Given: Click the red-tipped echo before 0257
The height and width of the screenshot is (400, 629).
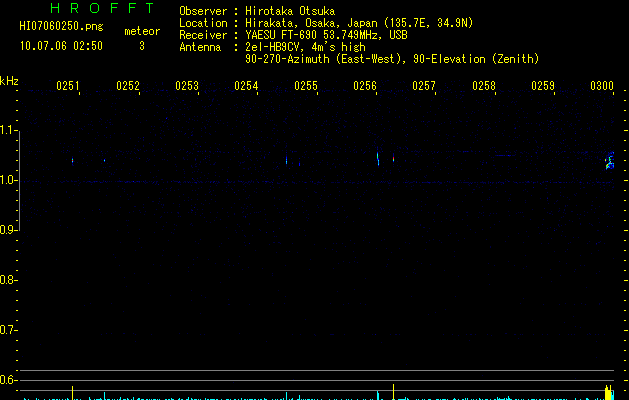Looking at the screenshot, I should (x=394, y=158).
